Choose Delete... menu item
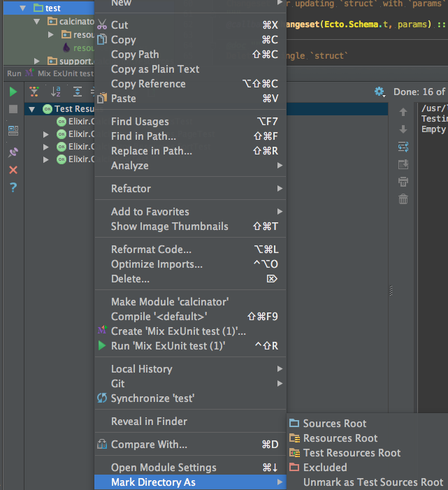 click(x=191, y=279)
